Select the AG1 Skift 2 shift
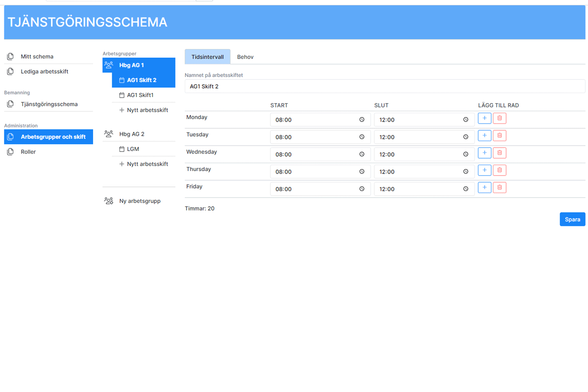Screen dimensions: 588x392 tap(144, 80)
